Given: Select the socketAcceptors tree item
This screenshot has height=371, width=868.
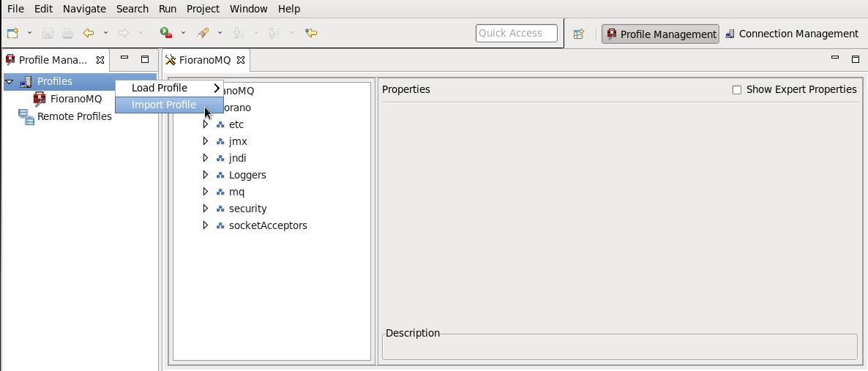Looking at the screenshot, I should click(268, 225).
